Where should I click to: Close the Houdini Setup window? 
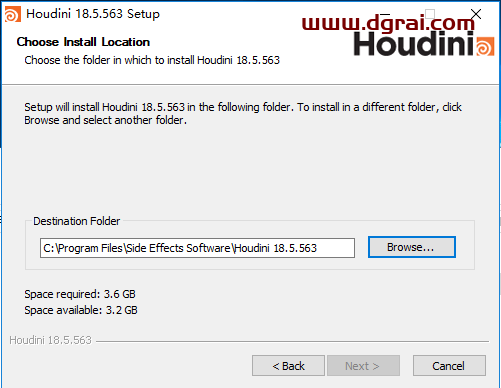coord(476,14)
